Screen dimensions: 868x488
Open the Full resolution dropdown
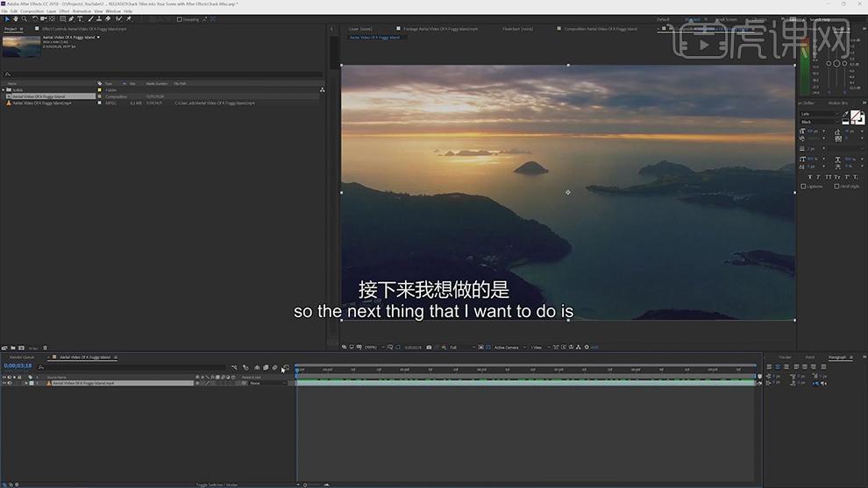pyautogui.click(x=458, y=348)
